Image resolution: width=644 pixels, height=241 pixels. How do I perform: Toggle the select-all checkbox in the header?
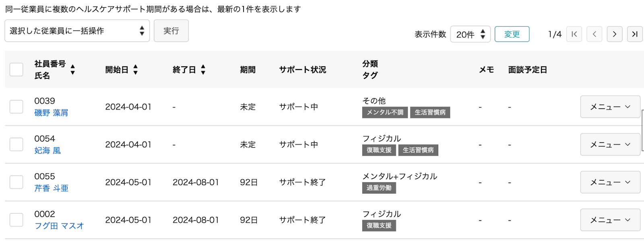click(x=17, y=70)
